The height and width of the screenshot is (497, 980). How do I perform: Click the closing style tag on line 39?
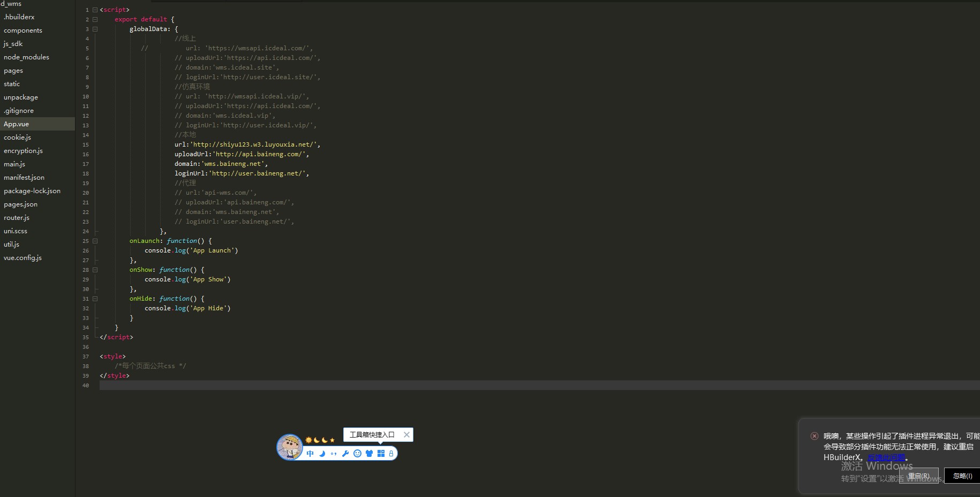115,376
